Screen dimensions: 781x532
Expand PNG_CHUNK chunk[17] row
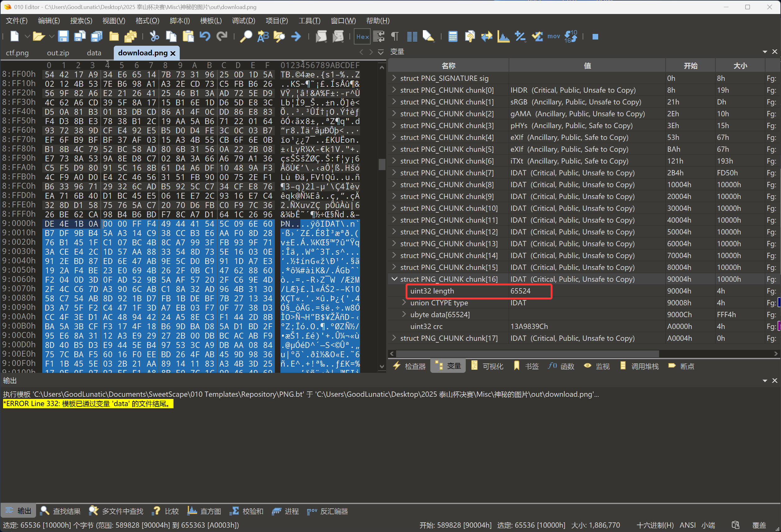(x=394, y=338)
